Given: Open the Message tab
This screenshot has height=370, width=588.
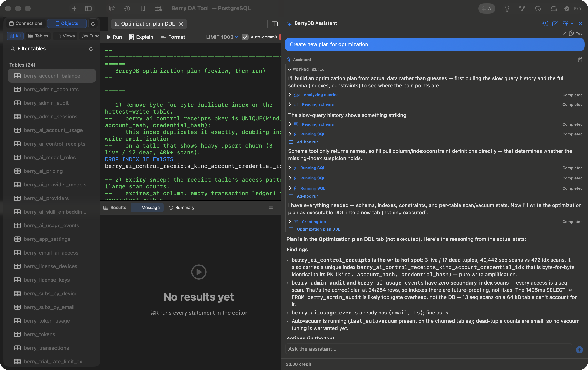Looking at the screenshot, I should 147,208.
